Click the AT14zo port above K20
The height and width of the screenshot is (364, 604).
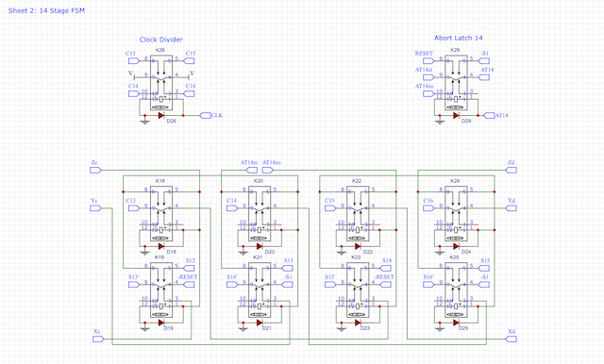[x=268, y=170]
